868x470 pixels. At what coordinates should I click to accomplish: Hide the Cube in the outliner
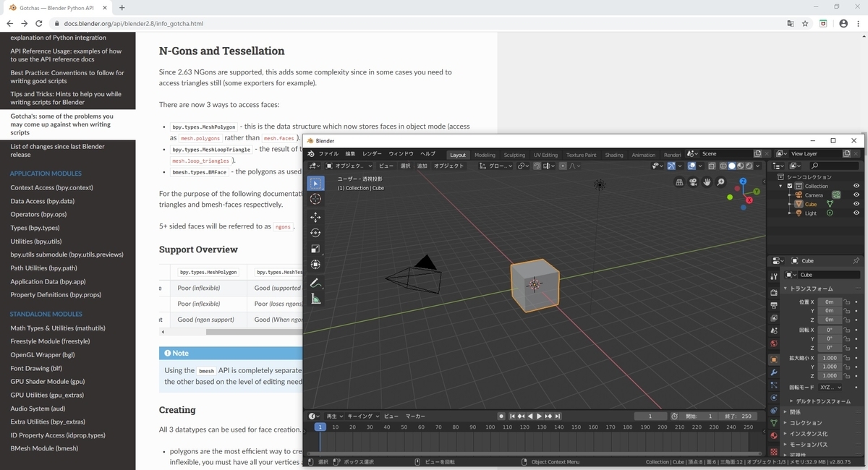(856, 203)
